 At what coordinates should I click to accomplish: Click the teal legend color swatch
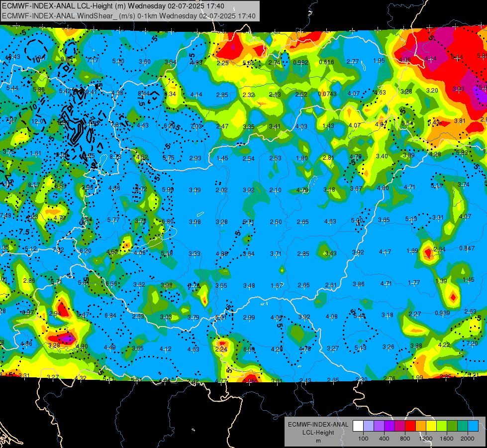pos(462,426)
